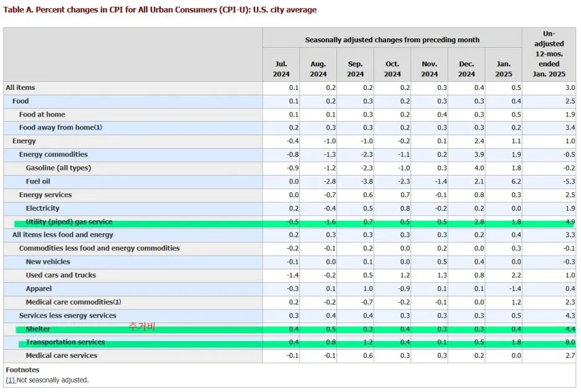Click the 'All items less food and energy' label
Image resolution: width=581 pixels, height=392 pixels.
[63, 234]
